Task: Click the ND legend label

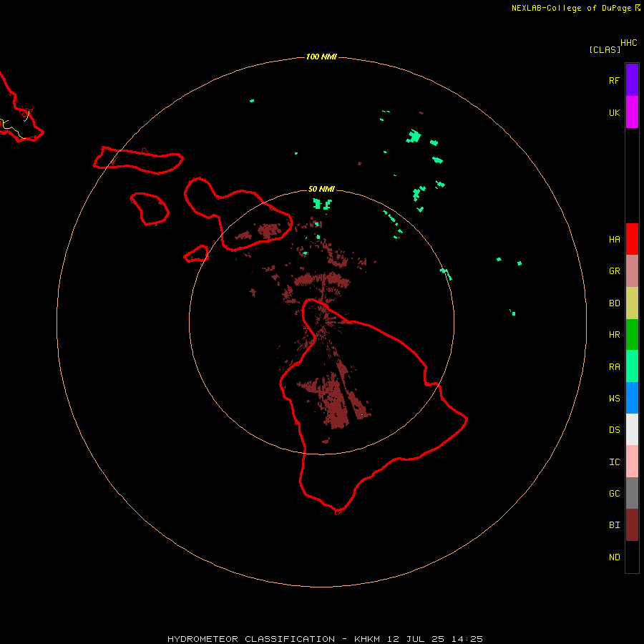Action: point(614,557)
